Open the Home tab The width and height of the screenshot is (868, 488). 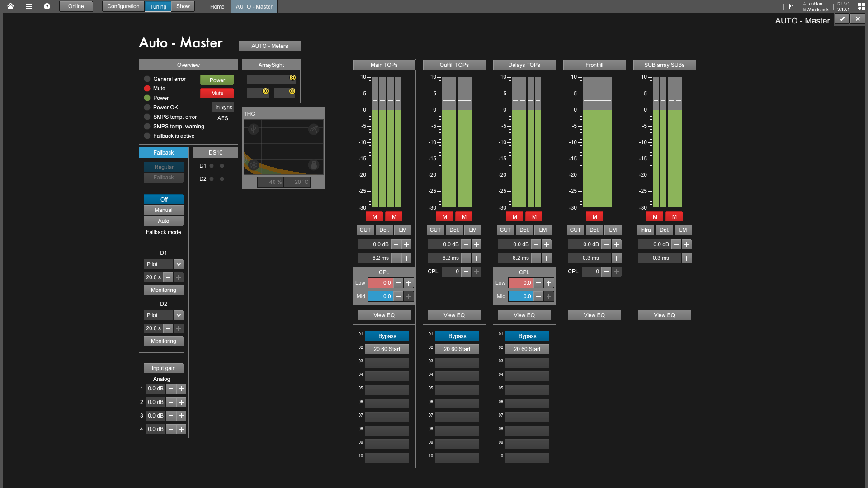217,7
